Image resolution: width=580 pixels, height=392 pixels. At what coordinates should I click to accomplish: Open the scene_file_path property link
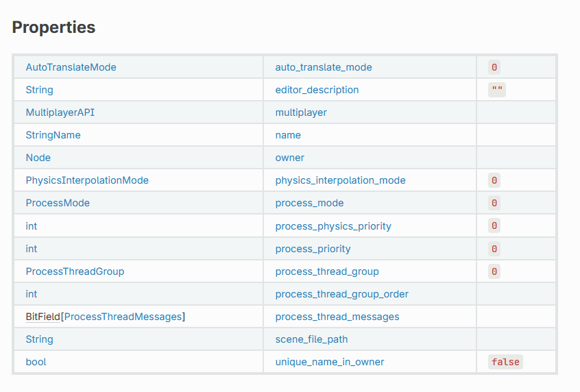[x=311, y=339]
